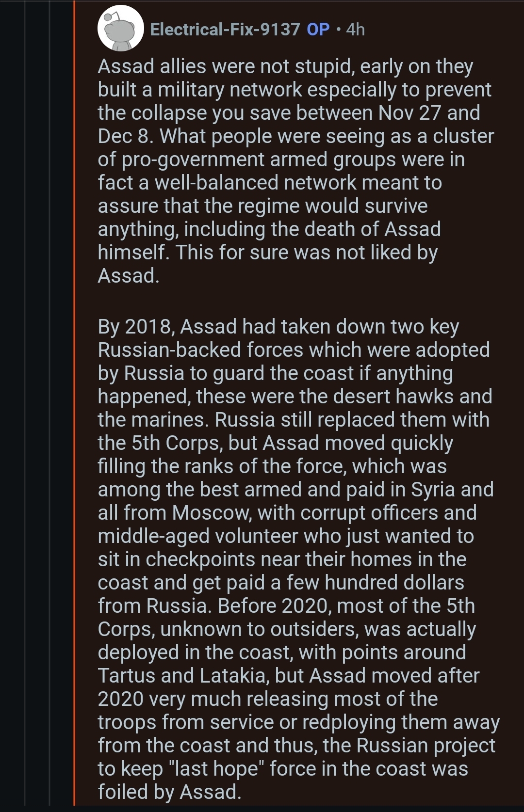524x812 pixels.
Task: Click the line "himself. This for sure was not liked by"
Action: 268,253
